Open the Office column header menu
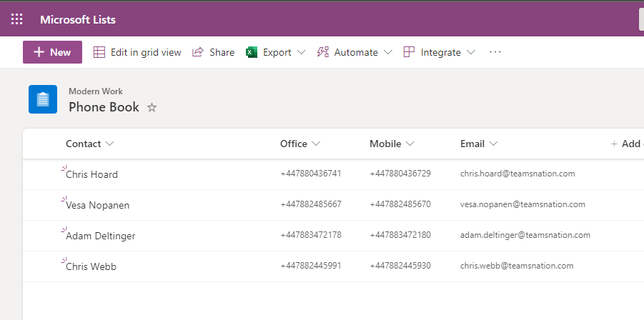The image size is (644, 320). (x=299, y=144)
